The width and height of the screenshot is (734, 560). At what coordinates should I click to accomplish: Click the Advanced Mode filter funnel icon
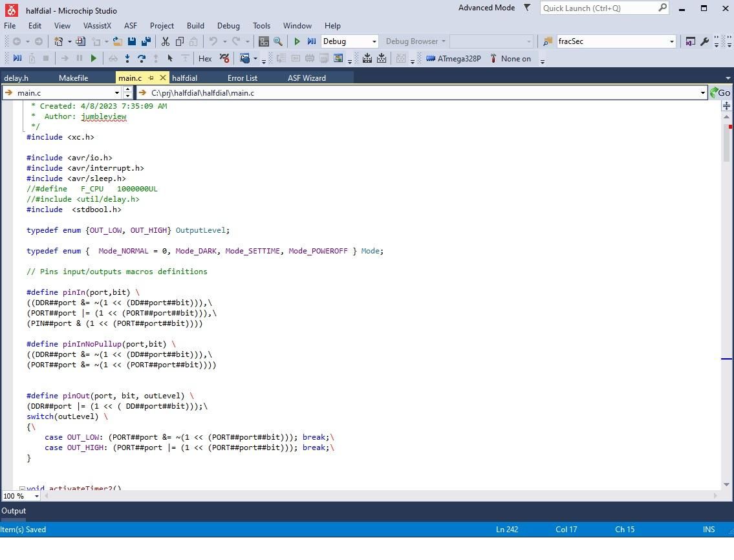pyautogui.click(x=527, y=8)
